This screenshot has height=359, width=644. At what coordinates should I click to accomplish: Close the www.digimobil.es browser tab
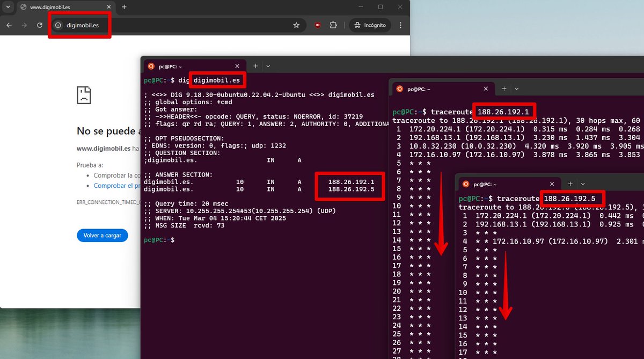click(109, 7)
